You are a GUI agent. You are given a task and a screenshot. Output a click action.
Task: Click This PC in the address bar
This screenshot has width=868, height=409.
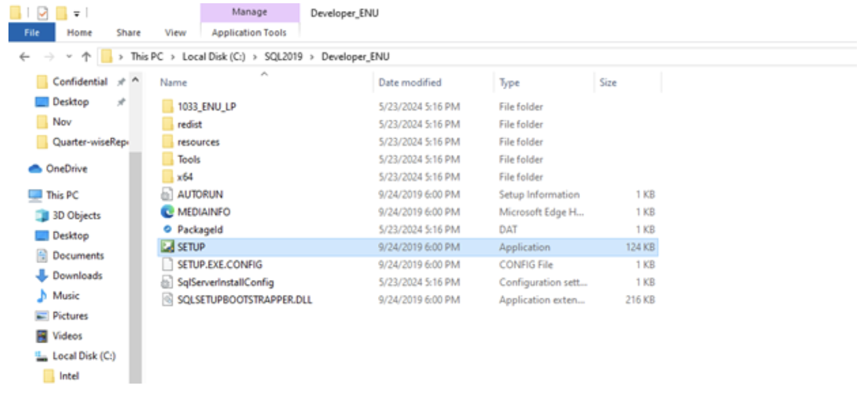pos(147,57)
